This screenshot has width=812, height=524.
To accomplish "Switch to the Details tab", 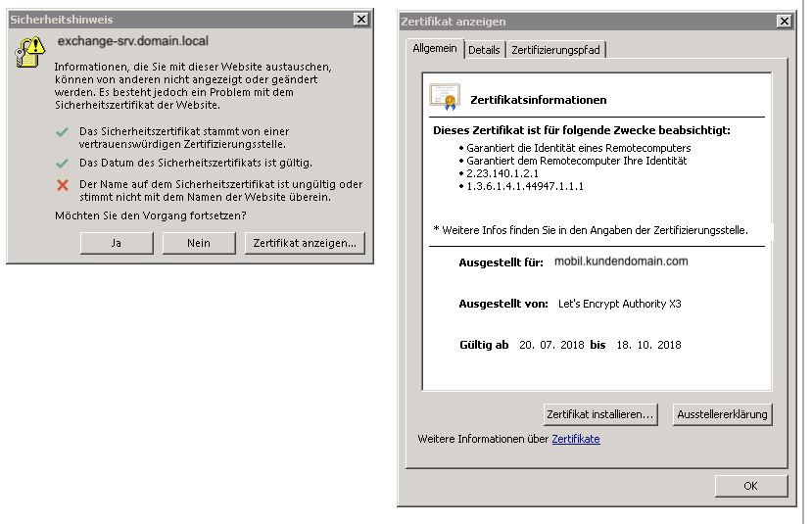I will 484,50.
